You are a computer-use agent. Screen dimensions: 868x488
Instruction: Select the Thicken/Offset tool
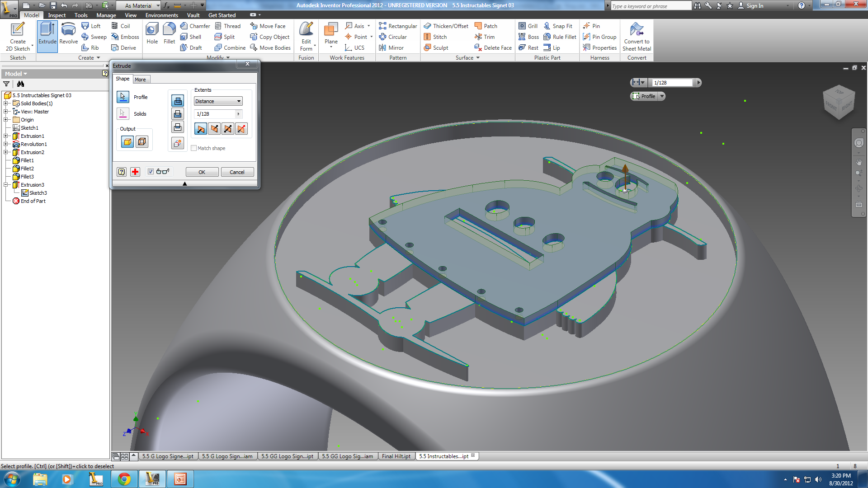point(446,26)
